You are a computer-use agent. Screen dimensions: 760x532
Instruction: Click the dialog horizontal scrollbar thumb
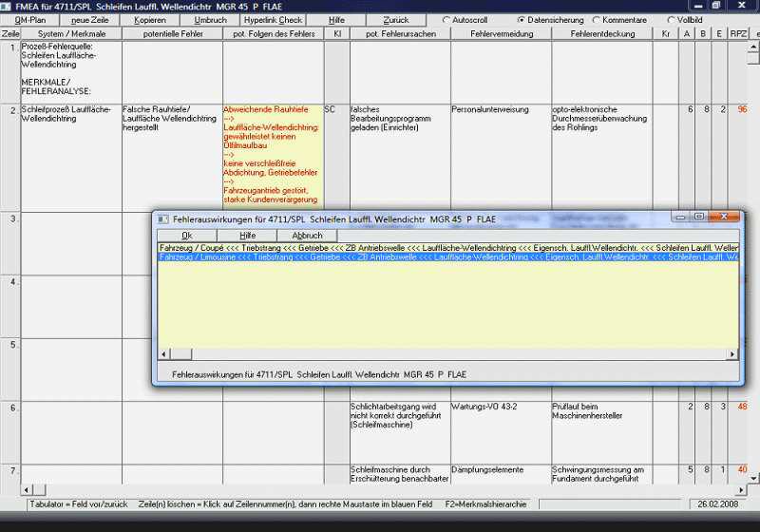click(x=180, y=354)
